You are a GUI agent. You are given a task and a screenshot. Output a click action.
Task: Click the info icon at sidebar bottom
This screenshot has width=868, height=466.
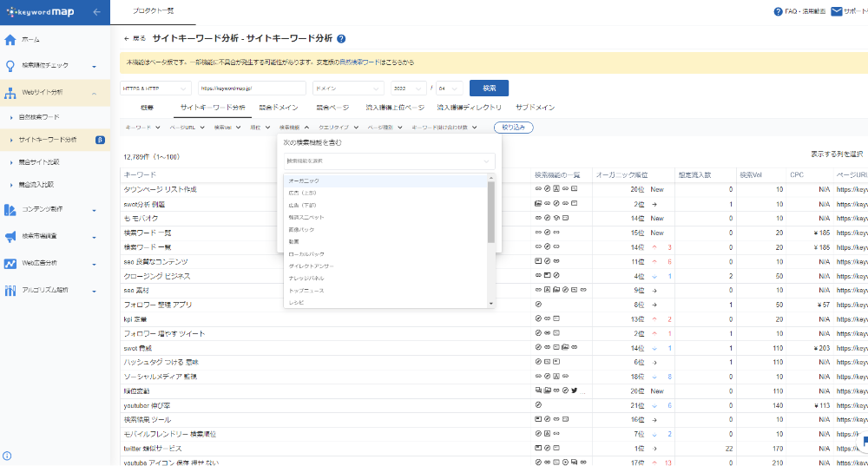pos(7,456)
